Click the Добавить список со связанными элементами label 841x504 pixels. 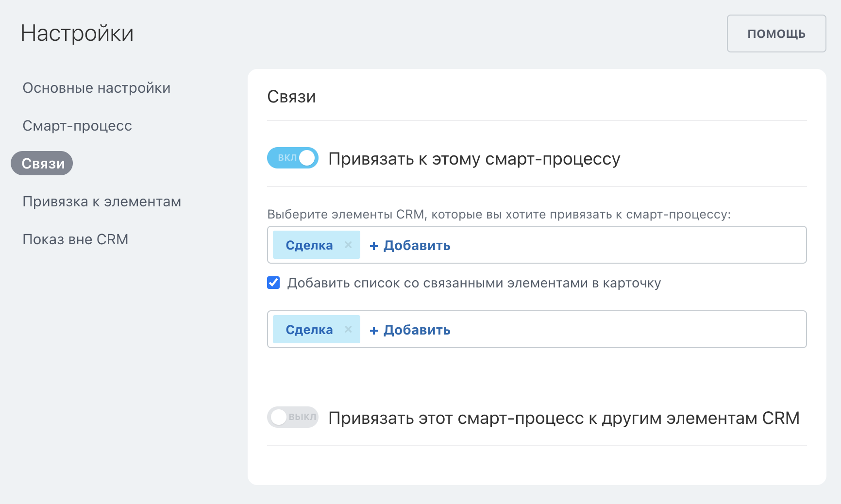pyautogui.click(x=474, y=283)
